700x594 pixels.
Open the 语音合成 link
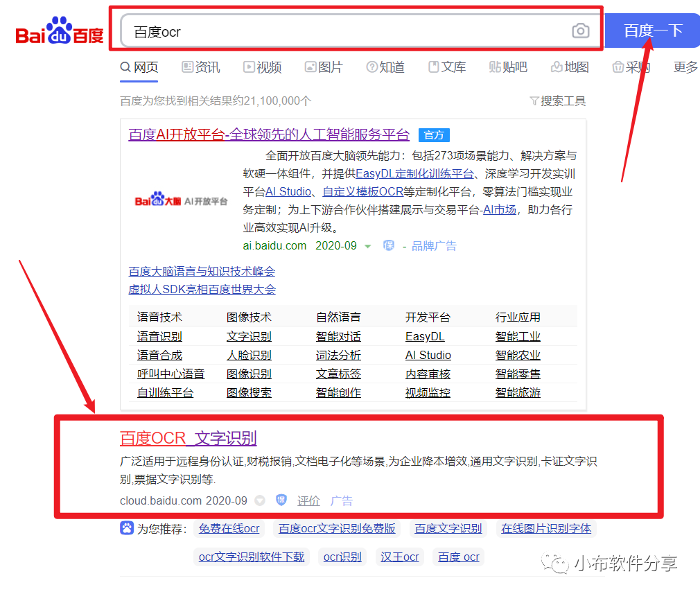(159, 355)
